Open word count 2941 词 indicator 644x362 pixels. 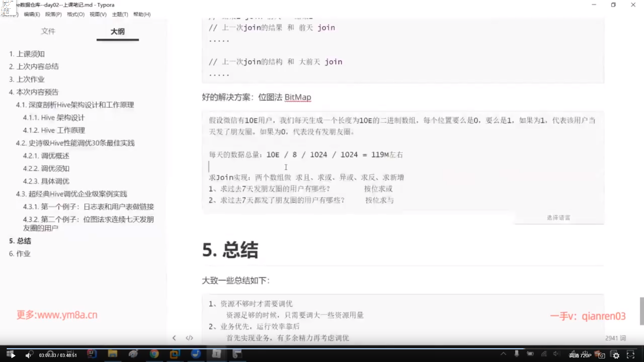(x=615, y=338)
